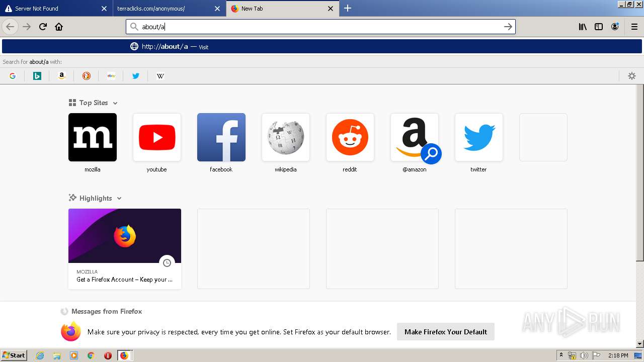The width and height of the screenshot is (644, 362).
Task: Click Make Firefox Your Default button
Action: [x=446, y=332]
